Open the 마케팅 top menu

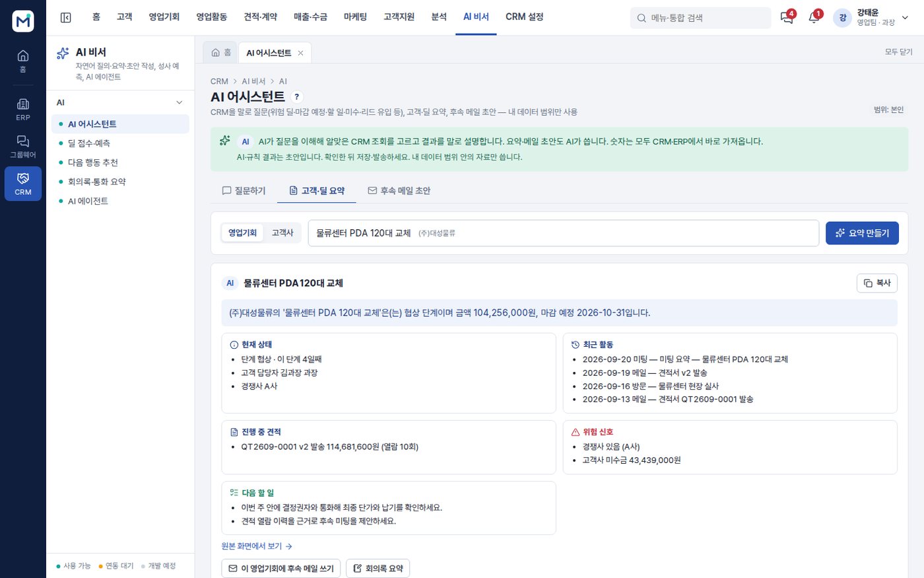[355, 17]
